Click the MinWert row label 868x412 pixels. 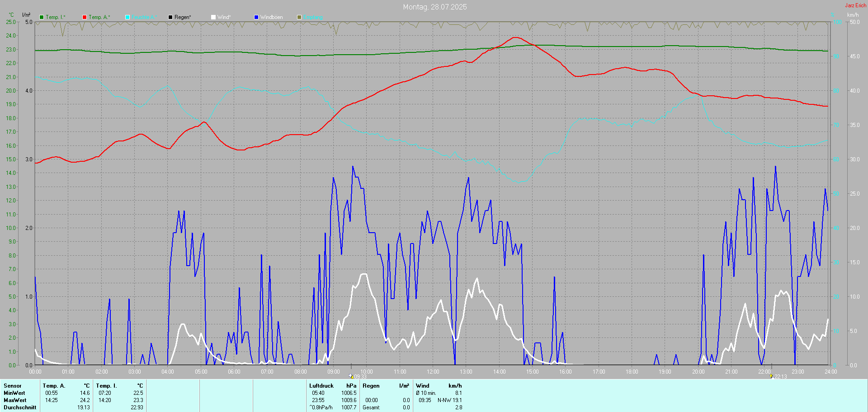[14, 393]
